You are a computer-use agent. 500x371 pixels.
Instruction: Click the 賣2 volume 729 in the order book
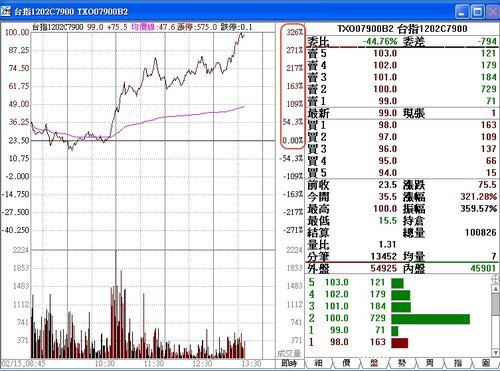click(x=489, y=89)
